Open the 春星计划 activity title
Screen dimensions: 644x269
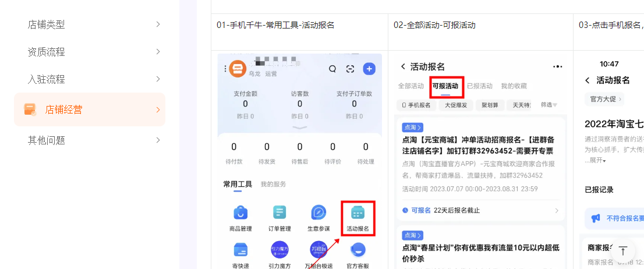click(481, 253)
